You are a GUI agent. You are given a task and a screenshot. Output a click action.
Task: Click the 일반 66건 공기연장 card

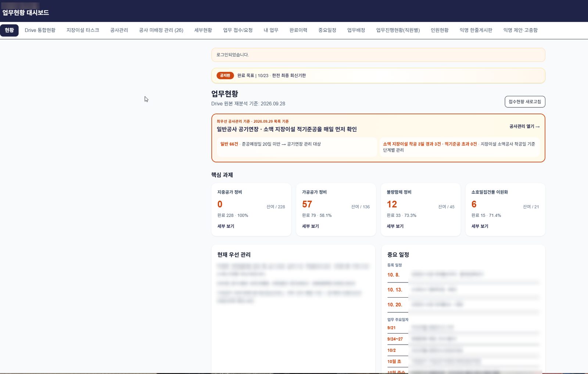coord(297,147)
